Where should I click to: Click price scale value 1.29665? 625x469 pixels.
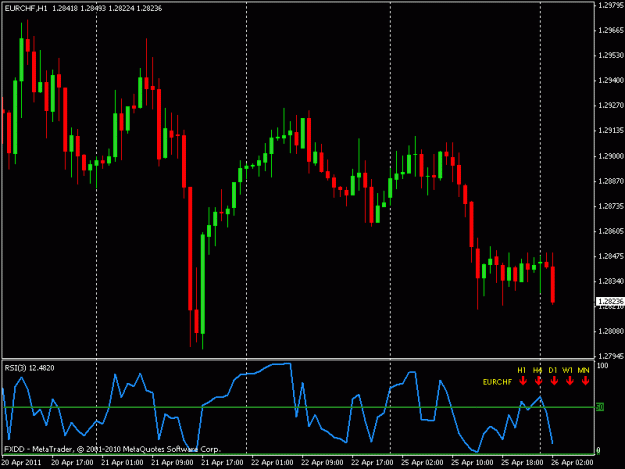(611, 30)
